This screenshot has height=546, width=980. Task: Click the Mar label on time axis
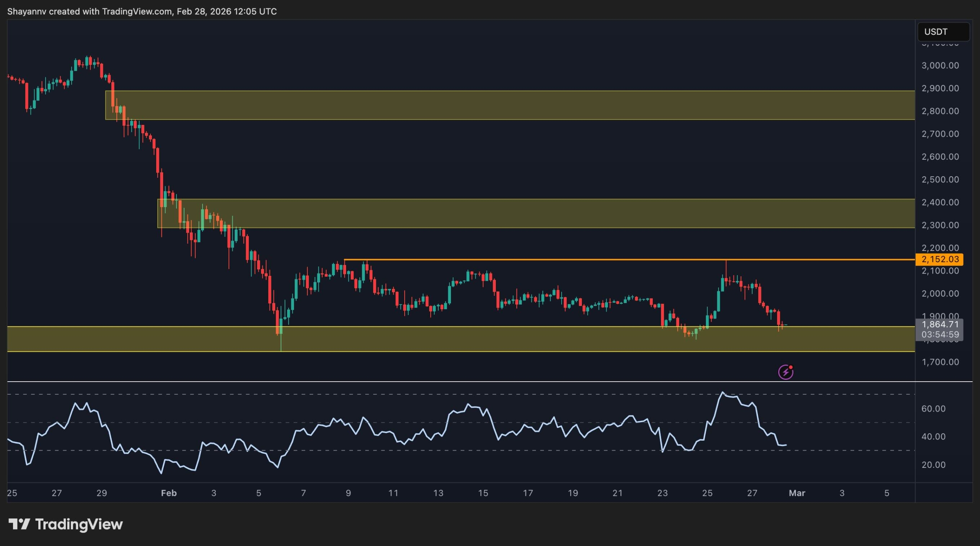click(x=797, y=493)
